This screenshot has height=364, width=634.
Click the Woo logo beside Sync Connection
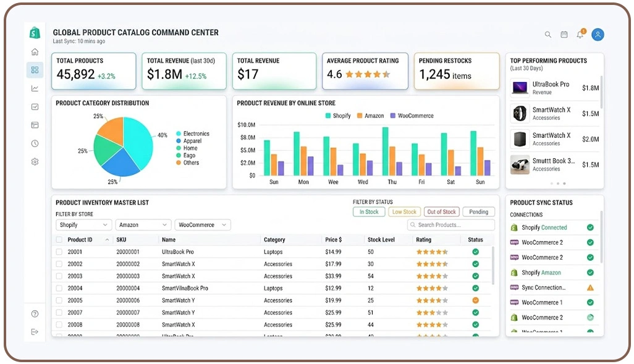(x=514, y=287)
